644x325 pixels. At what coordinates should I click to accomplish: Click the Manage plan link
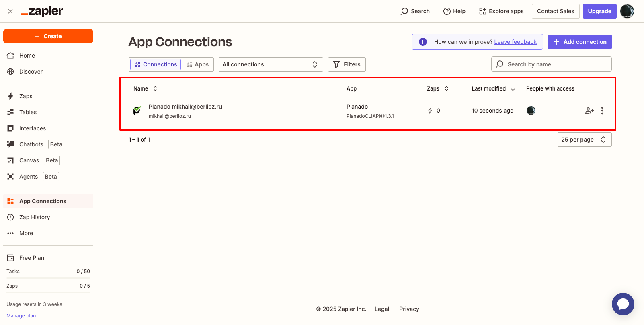(x=21, y=316)
